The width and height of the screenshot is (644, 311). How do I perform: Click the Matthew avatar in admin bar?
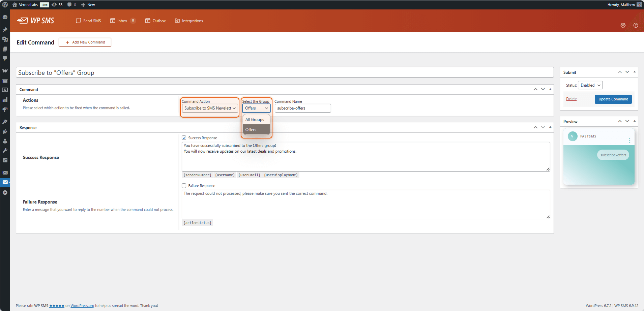639,5
